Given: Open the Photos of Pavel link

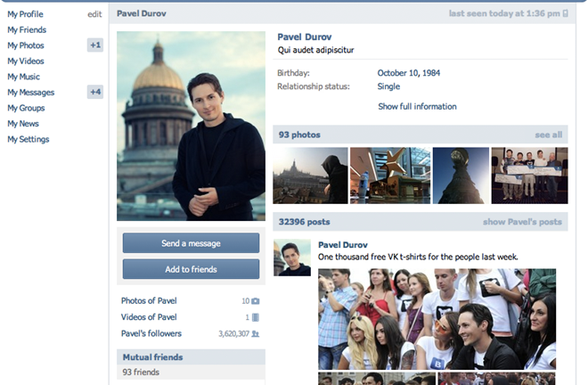Looking at the screenshot, I should point(149,300).
